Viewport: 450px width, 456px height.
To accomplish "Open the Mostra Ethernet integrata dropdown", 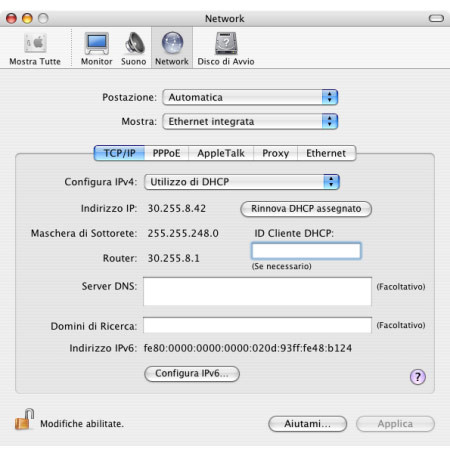I will [250, 121].
